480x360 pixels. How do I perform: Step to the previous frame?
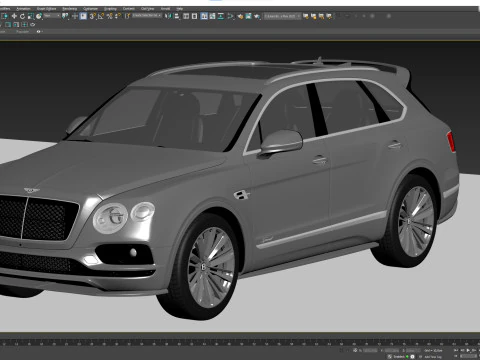pos(462,350)
